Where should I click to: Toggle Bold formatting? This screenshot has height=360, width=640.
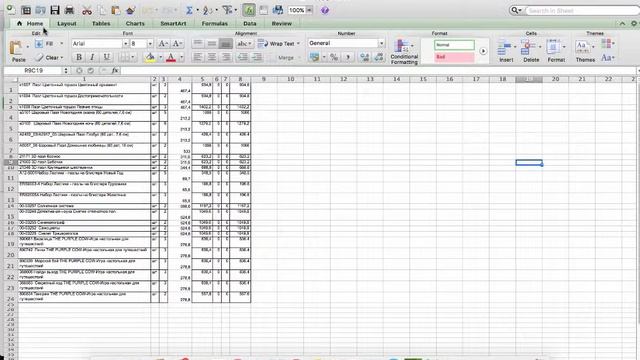coord(79,57)
